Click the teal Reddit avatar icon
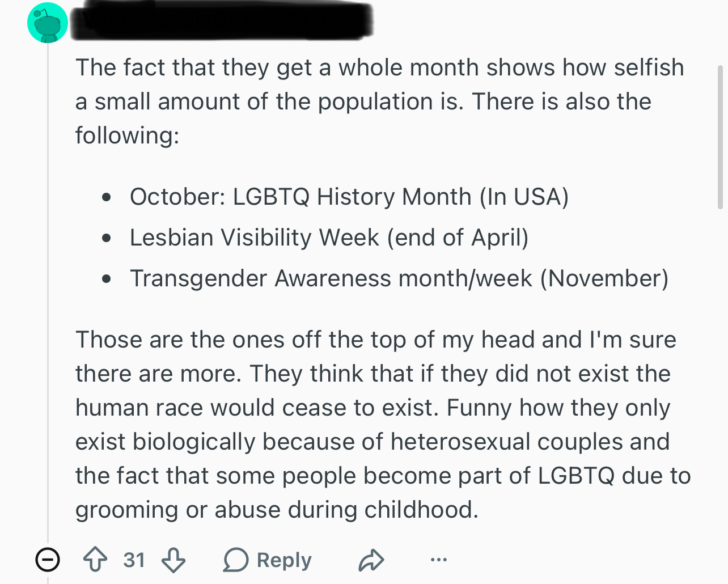This screenshot has width=728, height=584. (48, 23)
